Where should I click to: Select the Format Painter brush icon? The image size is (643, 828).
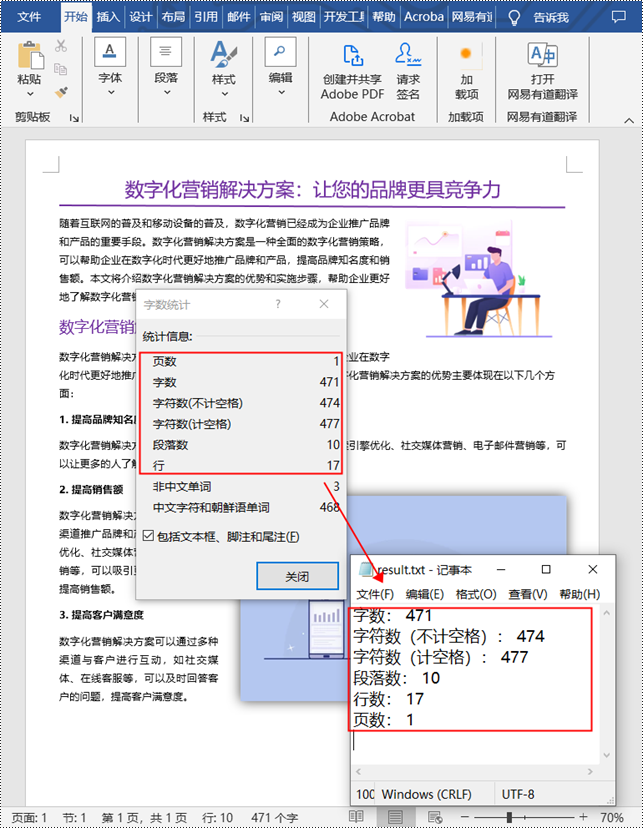(61, 92)
